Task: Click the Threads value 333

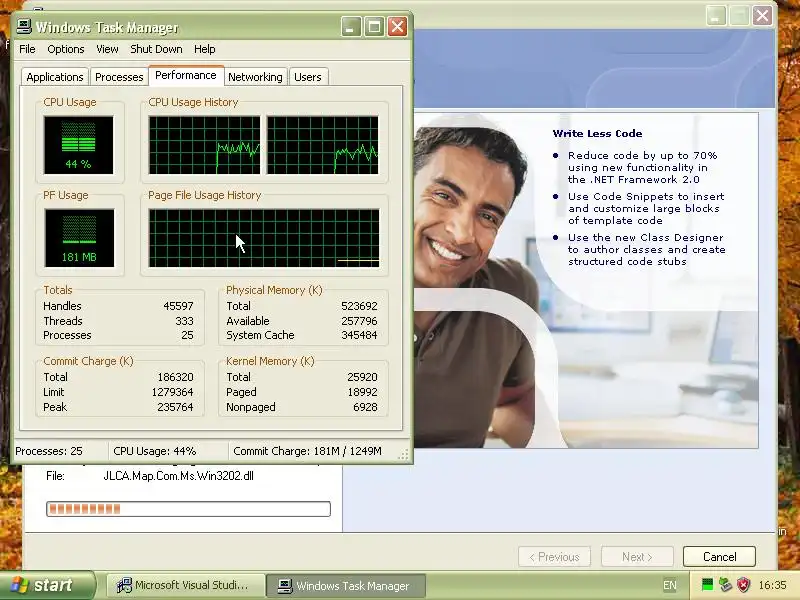Action: [x=184, y=321]
